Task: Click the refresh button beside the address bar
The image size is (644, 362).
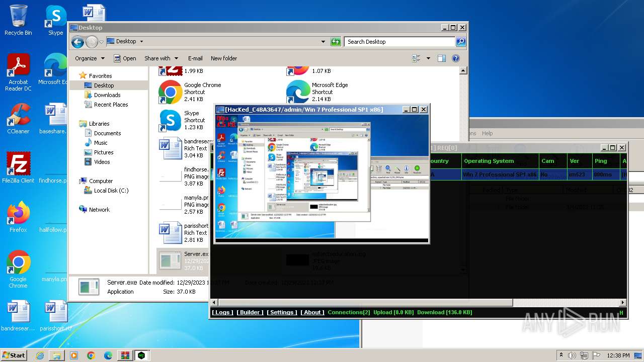Action: pyautogui.click(x=336, y=42)
